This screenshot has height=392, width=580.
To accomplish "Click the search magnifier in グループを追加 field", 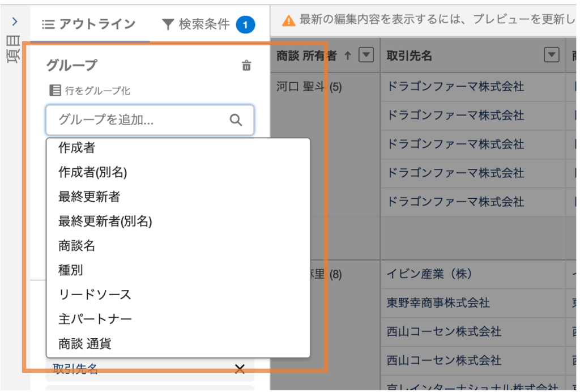I will [236, 120].
